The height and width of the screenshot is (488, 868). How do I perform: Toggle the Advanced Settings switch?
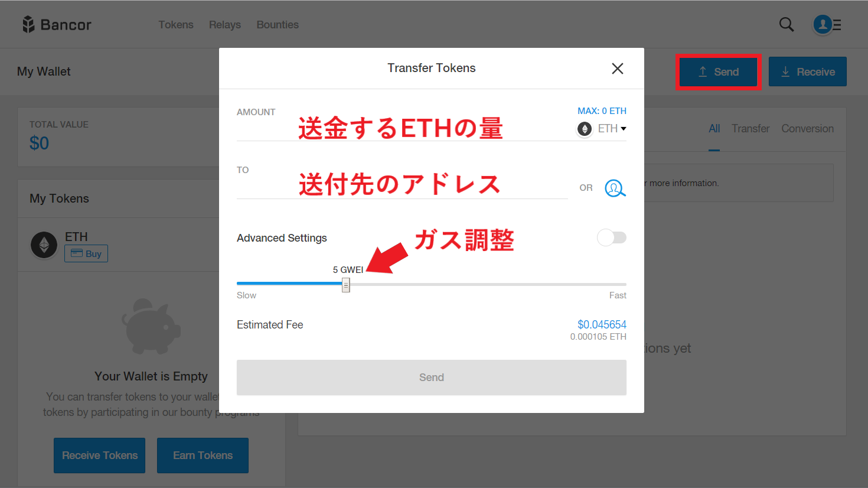coord(612,238)
